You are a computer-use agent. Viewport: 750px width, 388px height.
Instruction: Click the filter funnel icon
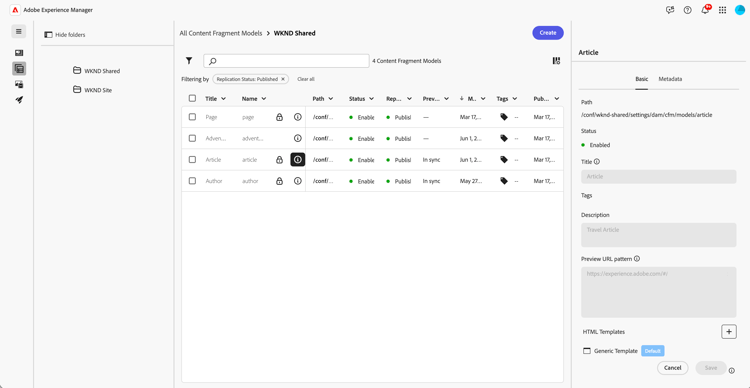pyautogui.click(x=189, y=61)
